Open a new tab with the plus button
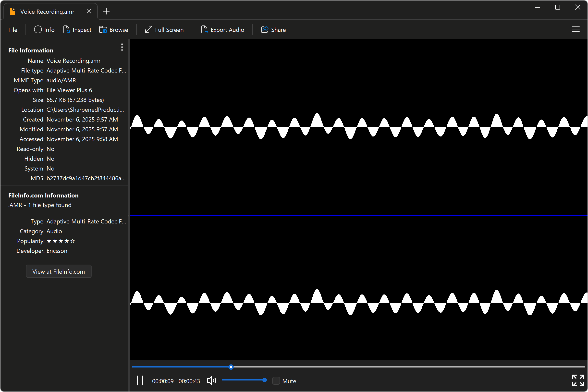The image size is (588, 392). tap(106, 11)
